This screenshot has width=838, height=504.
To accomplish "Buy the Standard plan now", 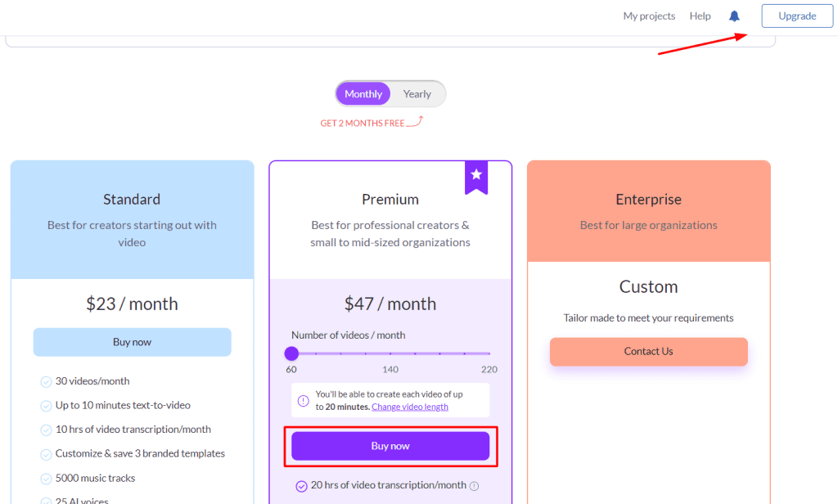I will coord(132,342).
